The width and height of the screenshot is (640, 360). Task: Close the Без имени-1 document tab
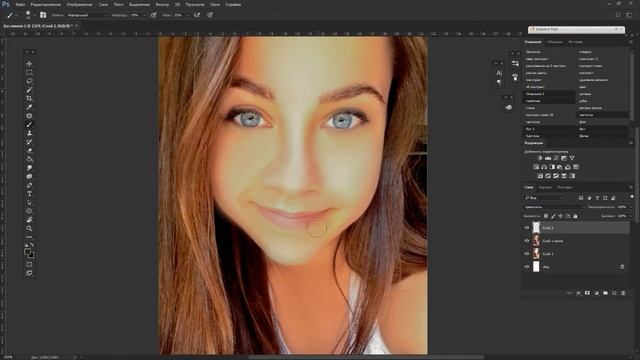(76, 26)
